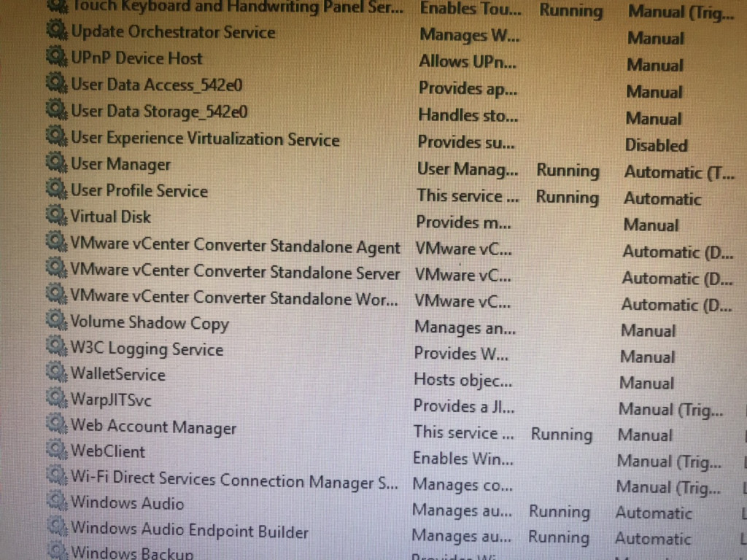
Task: Select the Volume Shadow Copy service name
Action: [x=150, y=323]
